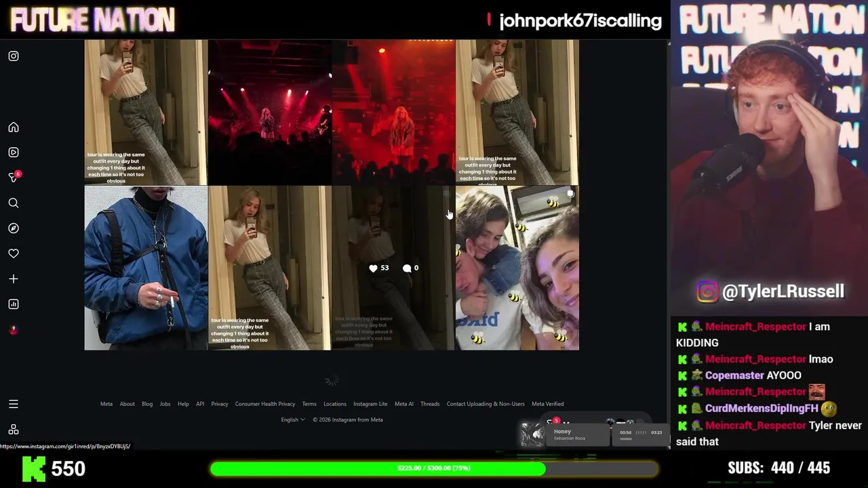The image size is (868, 488).
Task: Click the 550 viewer count beside Kick logo
Action: 68,468
